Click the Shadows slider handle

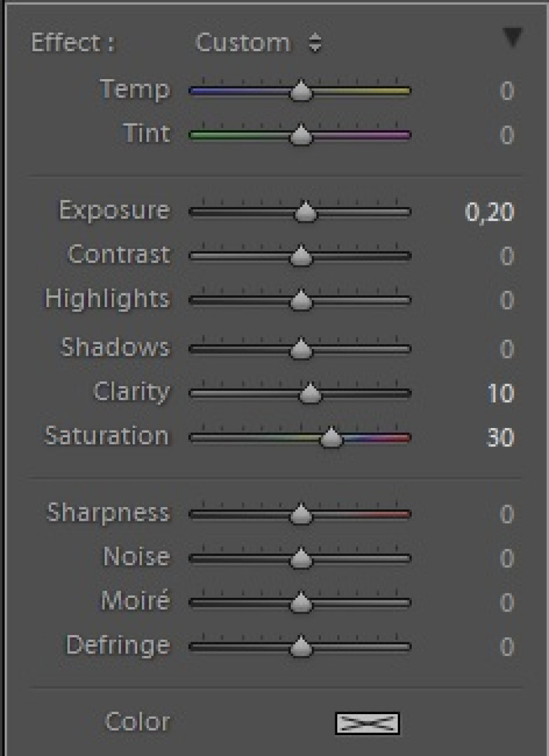[301, 349]
